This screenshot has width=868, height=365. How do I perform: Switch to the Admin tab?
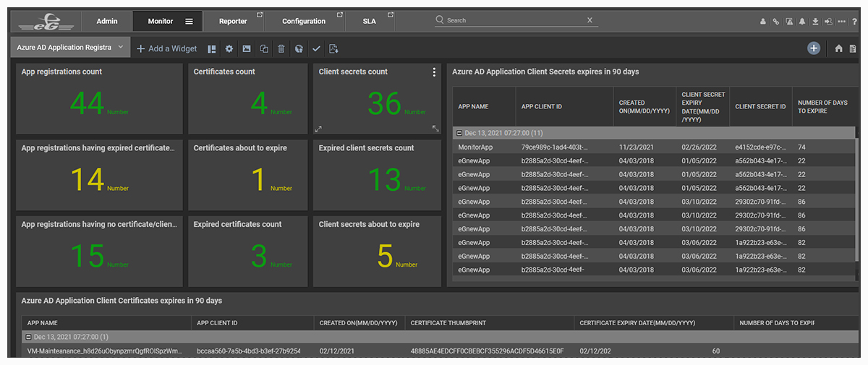tap(107, 22)
